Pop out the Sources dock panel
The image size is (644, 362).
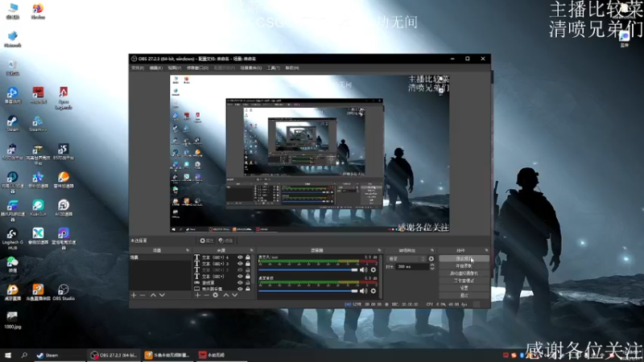tap(252, 250)
